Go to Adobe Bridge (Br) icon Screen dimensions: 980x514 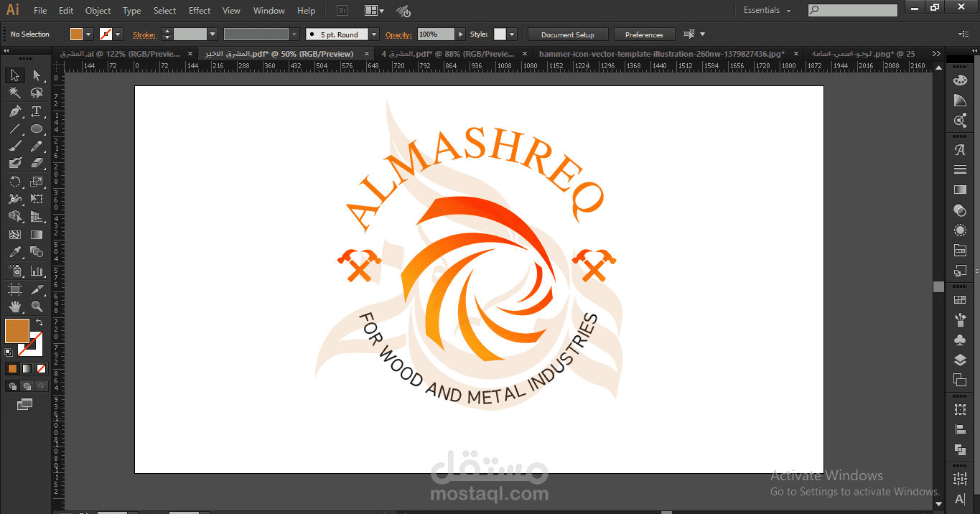(x=342, y=11)
